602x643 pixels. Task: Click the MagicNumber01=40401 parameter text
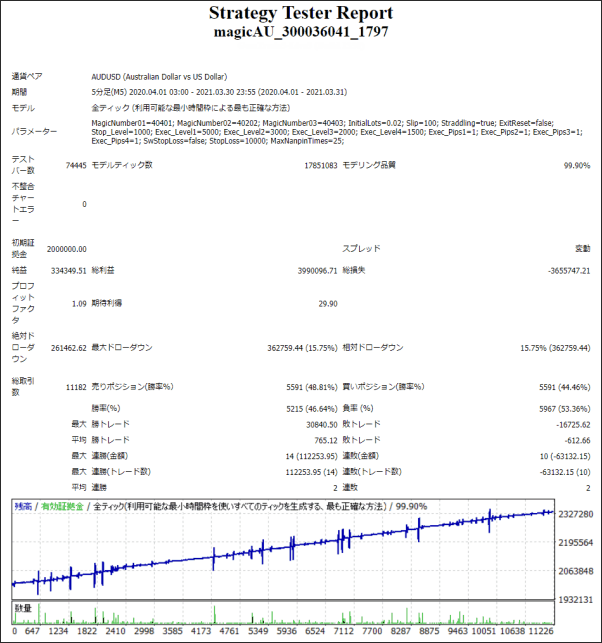tap(130, 122)
